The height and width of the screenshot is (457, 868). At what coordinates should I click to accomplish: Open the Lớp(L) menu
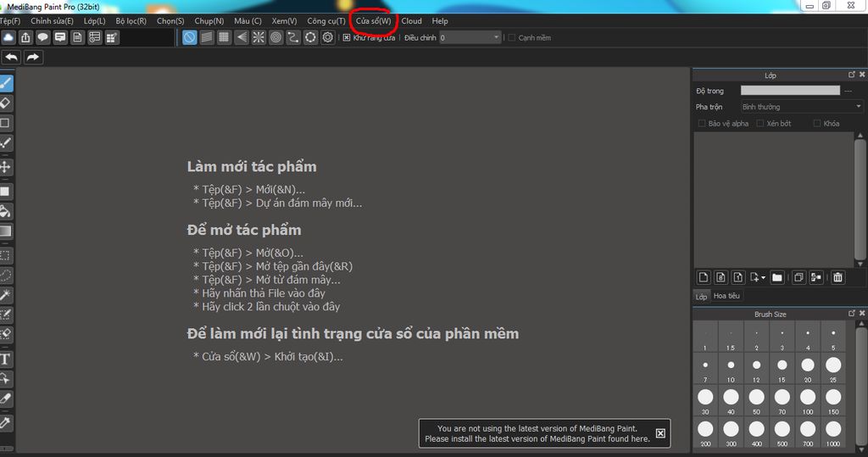(95, 21)
